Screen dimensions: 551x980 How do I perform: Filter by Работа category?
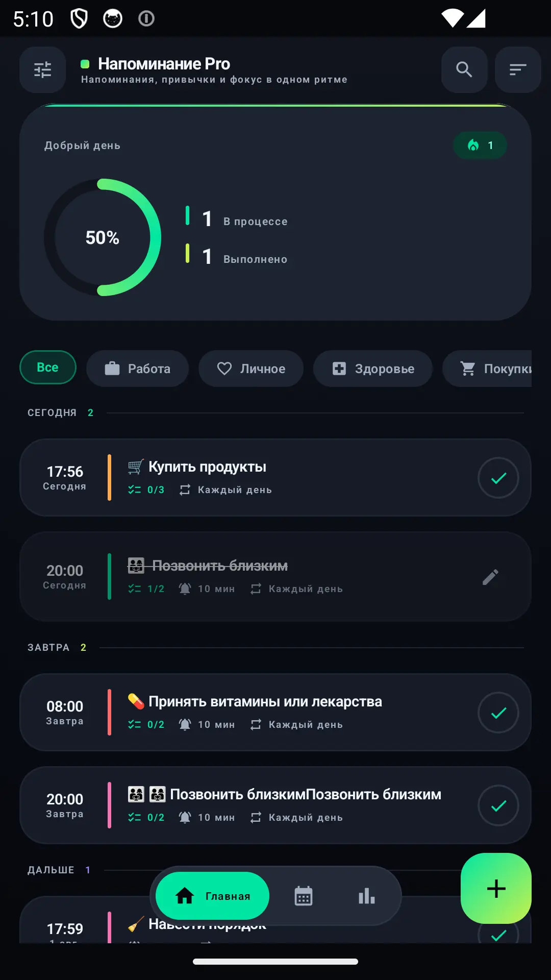click(x=138, y=369)
